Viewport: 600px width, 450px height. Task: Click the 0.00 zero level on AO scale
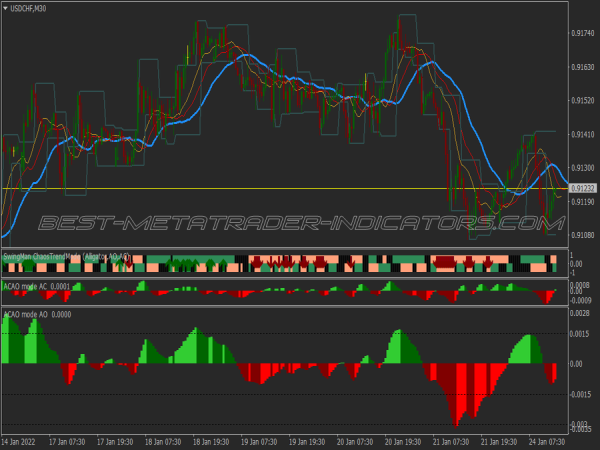(x=576, y=364)
